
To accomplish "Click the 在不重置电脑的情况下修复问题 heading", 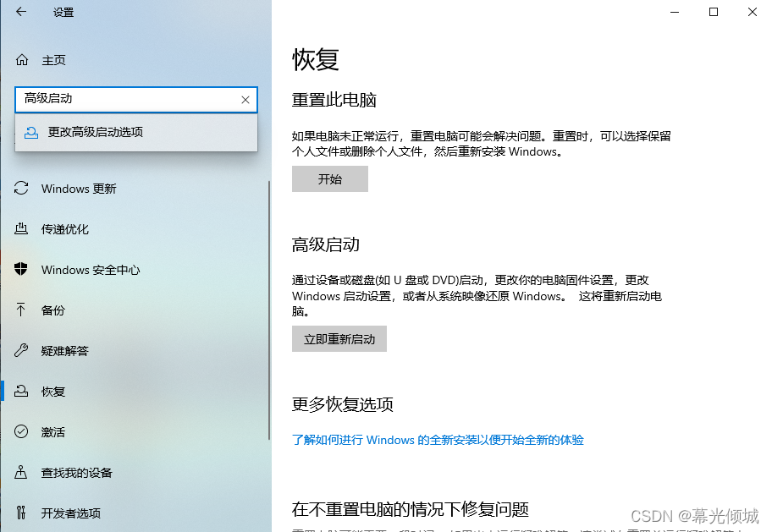I will (x=410, y=509).
